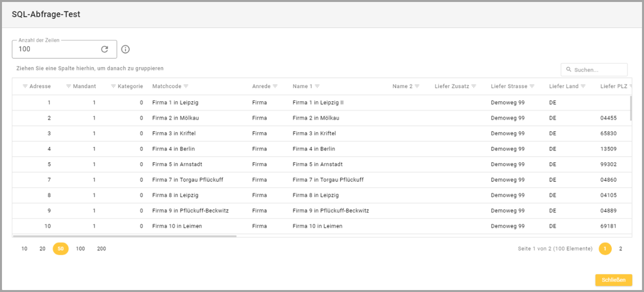Set page size to 200 rows
The image size is (644, 292).
tap(101, 249)
